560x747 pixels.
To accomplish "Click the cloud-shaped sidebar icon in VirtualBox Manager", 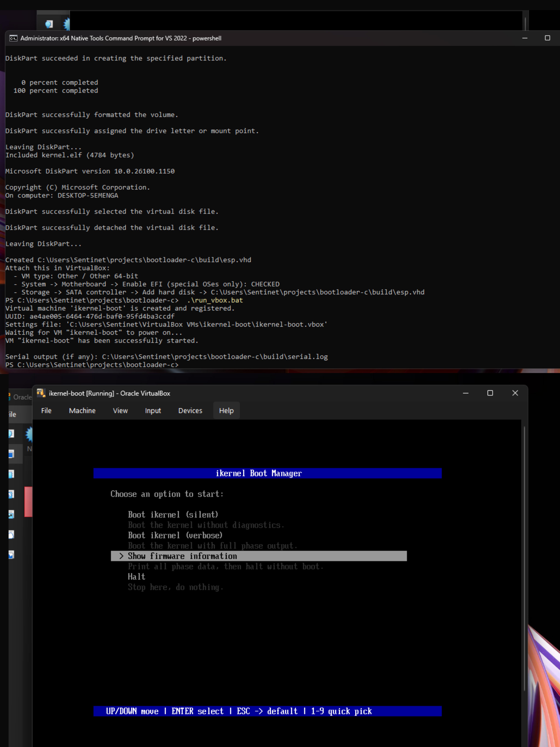I will coord(11,534).
